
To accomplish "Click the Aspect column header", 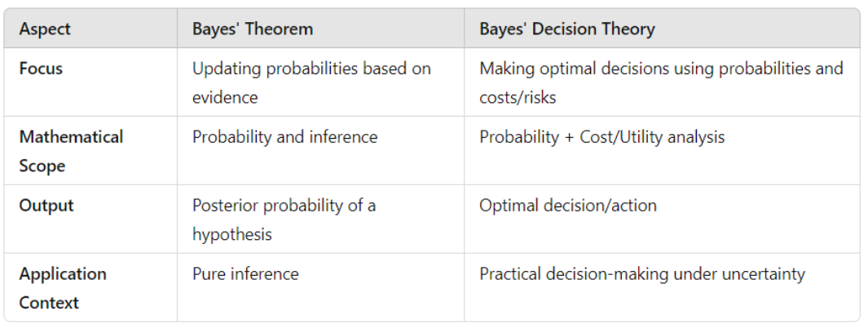I will (x=45, y=29).
